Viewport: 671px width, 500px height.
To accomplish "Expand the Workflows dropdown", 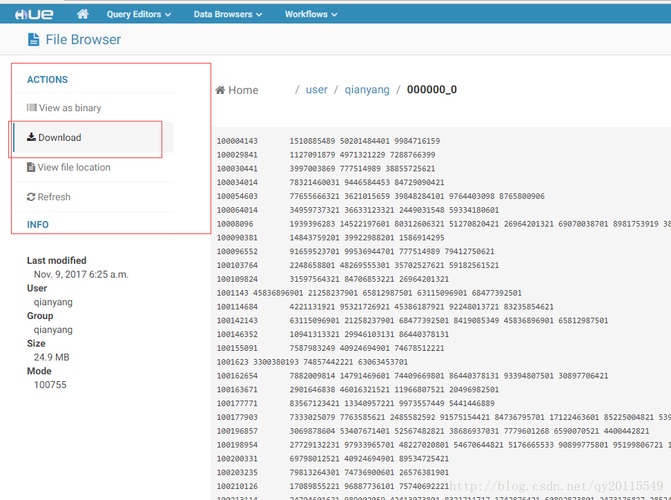I will click(311, 15).
